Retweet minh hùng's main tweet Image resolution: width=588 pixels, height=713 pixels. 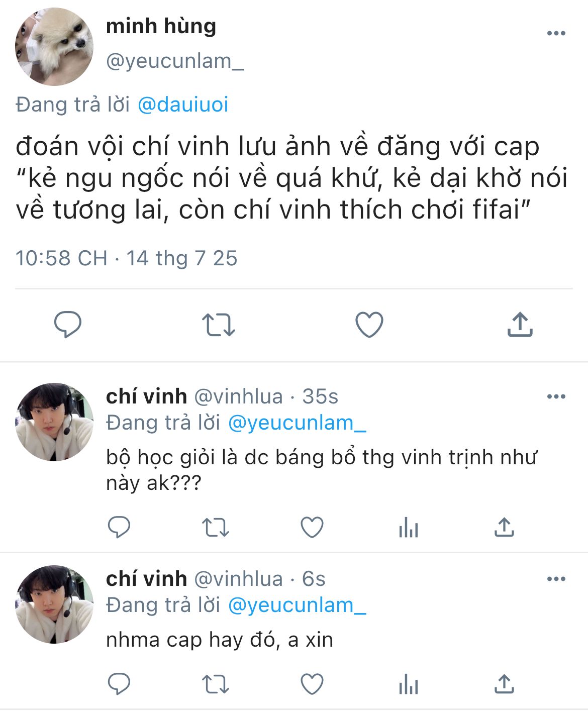[218, 325]
